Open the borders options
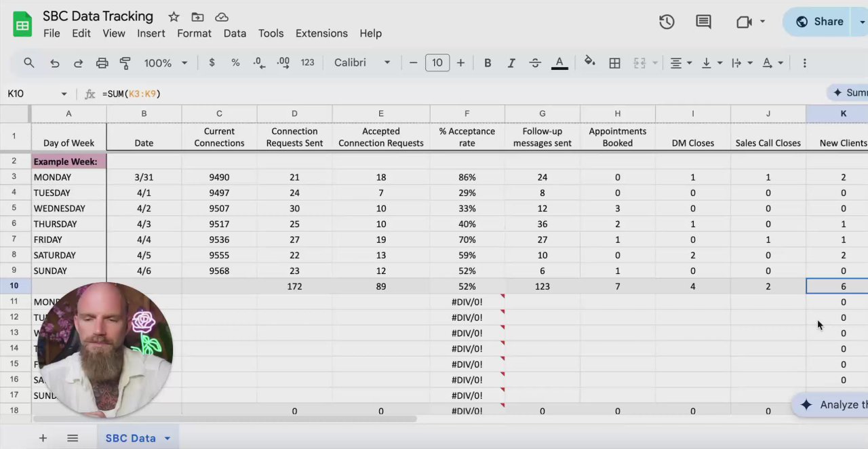Image resolution: width=868 pixels, height=449 pixels. coord(614,62)
